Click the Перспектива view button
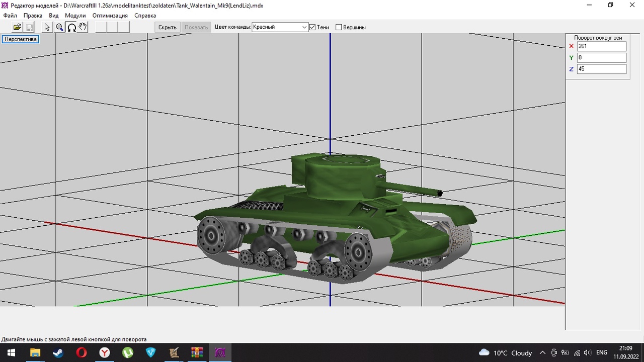The width and height of the screenshot is (644, 362). (21, 39)
